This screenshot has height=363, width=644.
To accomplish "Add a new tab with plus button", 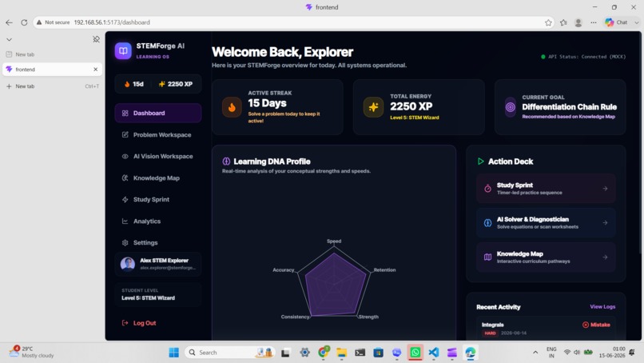I will (x=9, y=86).
